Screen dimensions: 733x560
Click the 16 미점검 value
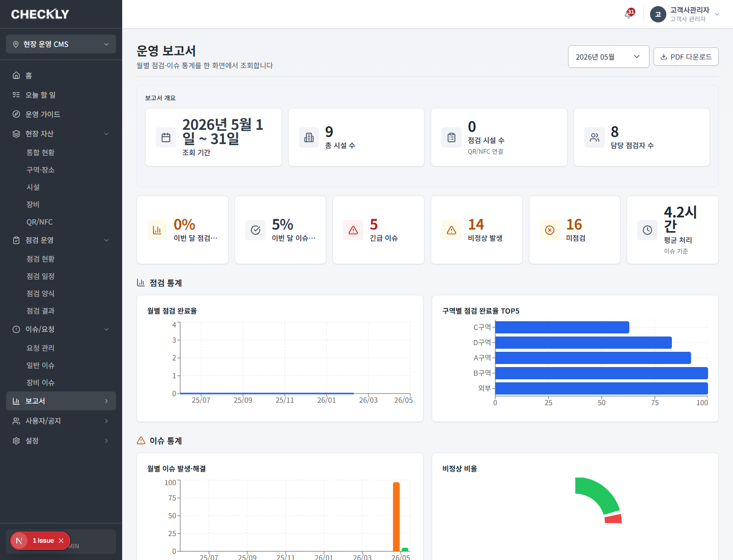[574, 225]
